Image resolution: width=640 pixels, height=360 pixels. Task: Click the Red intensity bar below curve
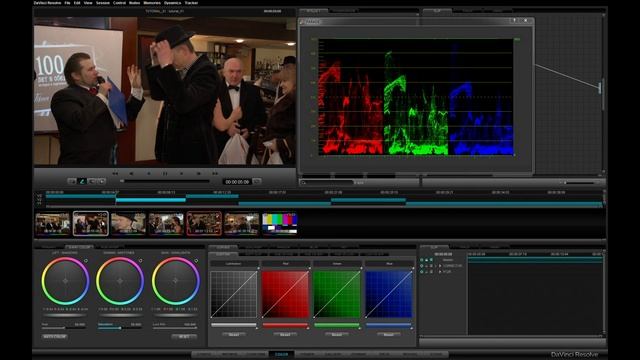tap(285, 325)
